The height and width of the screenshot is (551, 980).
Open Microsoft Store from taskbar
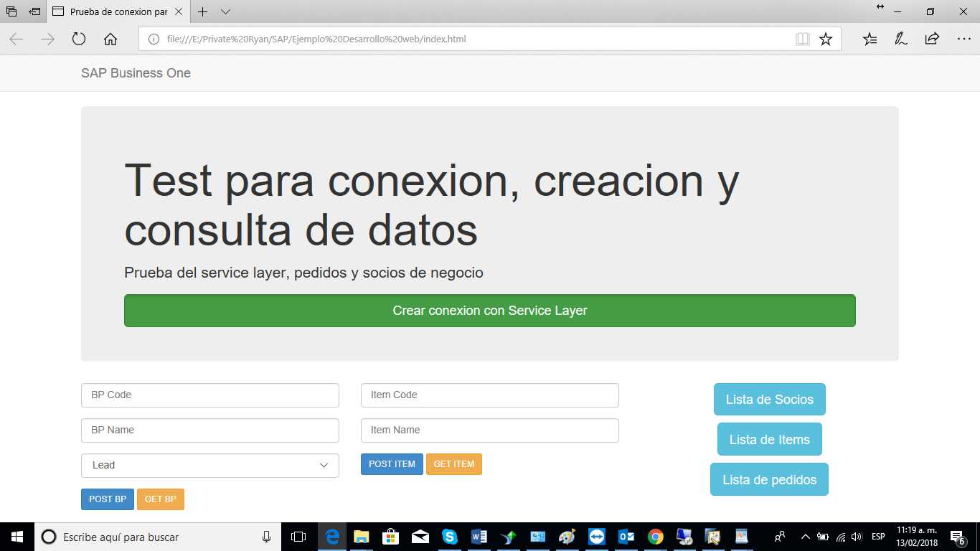390,537
